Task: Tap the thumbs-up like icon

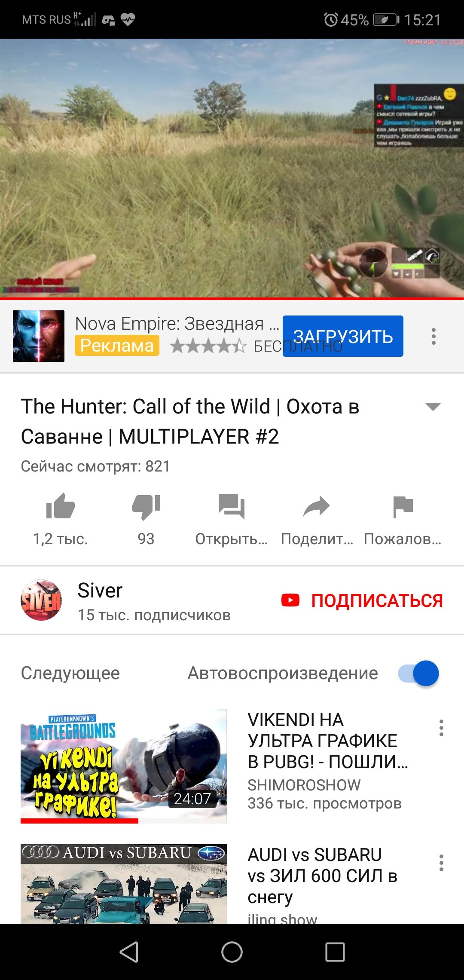Action: pyautogui.click(x=61, y=506)
